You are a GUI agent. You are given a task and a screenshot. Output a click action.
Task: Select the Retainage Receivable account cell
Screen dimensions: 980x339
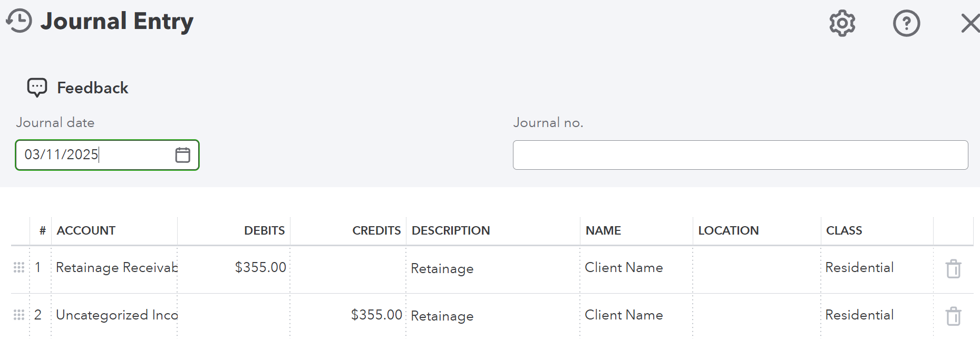(x=116, y=268)
